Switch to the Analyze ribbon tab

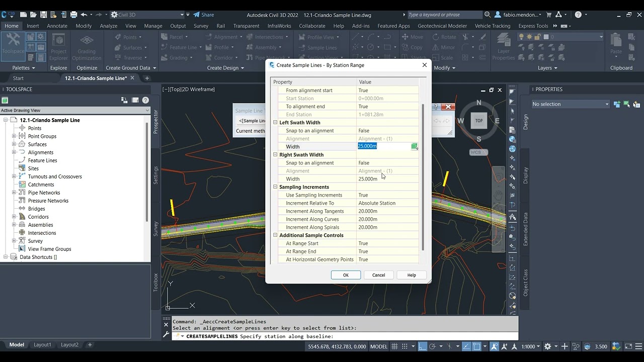point(109,26)
